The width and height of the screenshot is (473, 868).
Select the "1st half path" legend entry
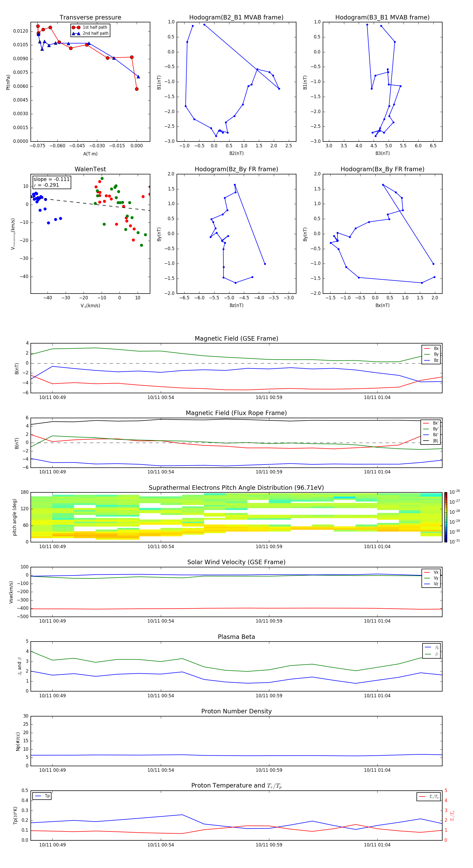pyautogui.click(x=90, y=27)
